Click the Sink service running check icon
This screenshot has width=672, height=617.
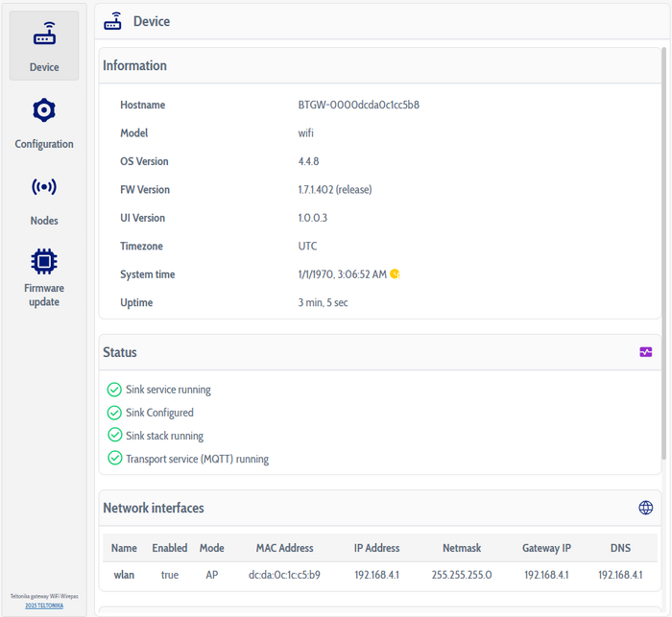point(114,390)
